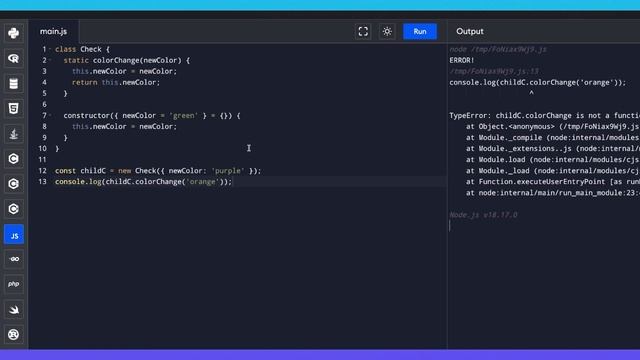This screenshot has height=360, width=640.
Task: Click 'at Module._extensions..js' stack line
Action: pyautogui.click(x=553, y=149)
